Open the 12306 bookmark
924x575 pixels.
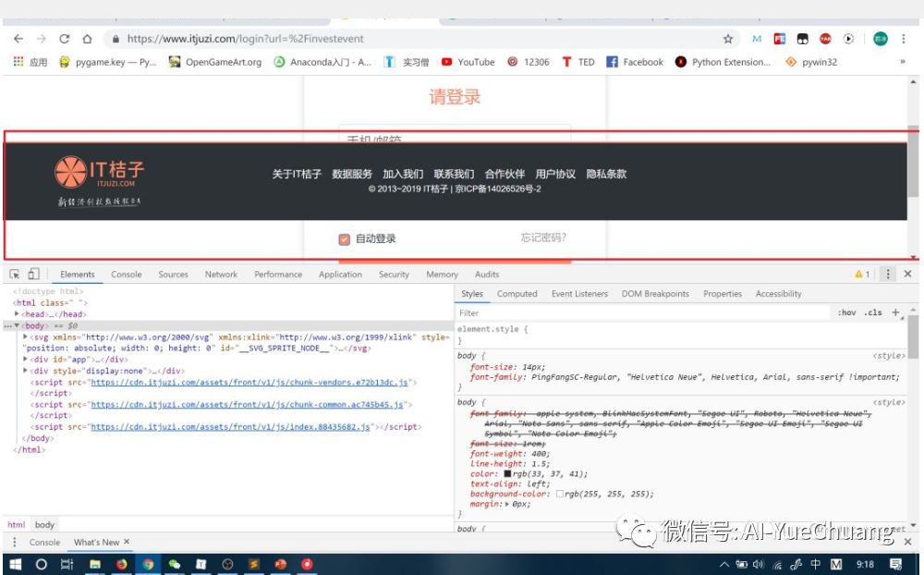pyautogui.click(x=529, y=62)
